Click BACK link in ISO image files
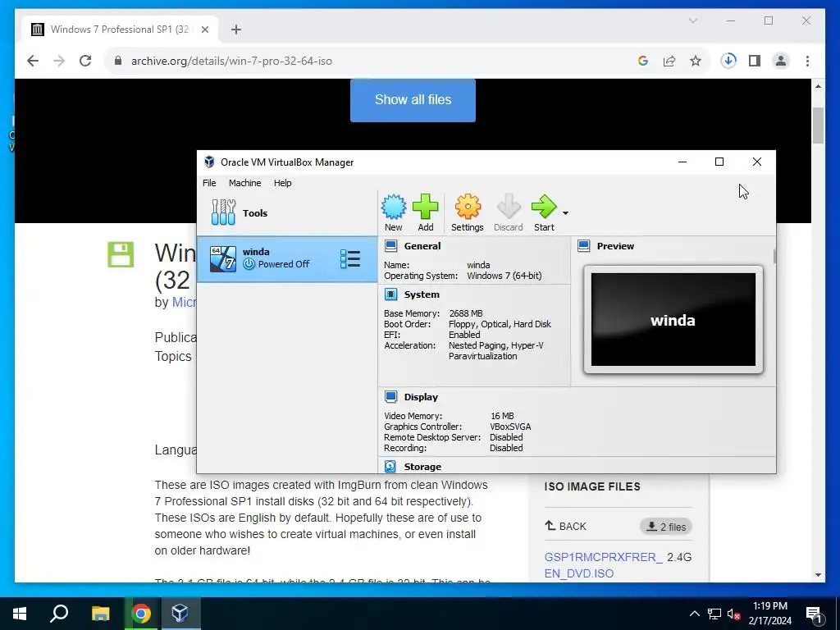 click(x=566, y=526)
